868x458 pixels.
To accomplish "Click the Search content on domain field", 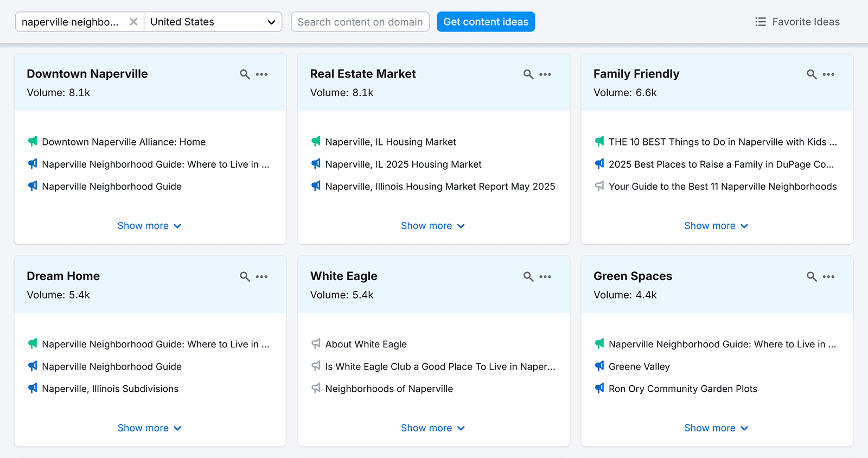I will [360, 22].
